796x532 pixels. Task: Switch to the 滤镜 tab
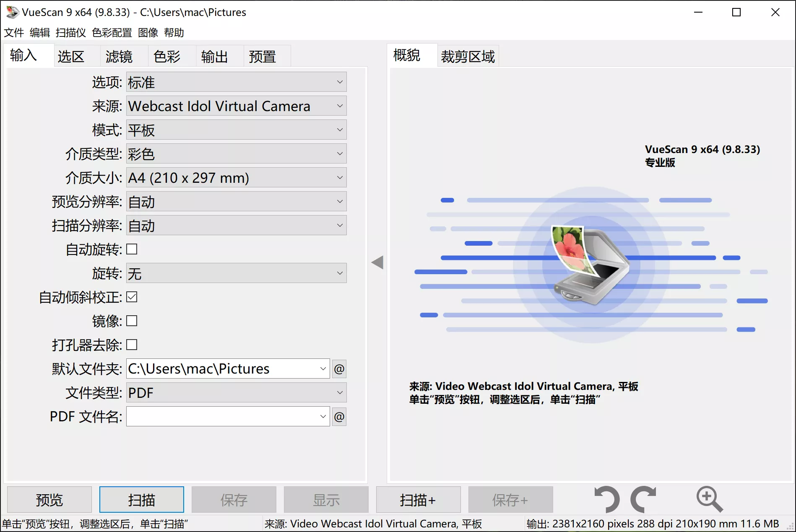(120, 56)
